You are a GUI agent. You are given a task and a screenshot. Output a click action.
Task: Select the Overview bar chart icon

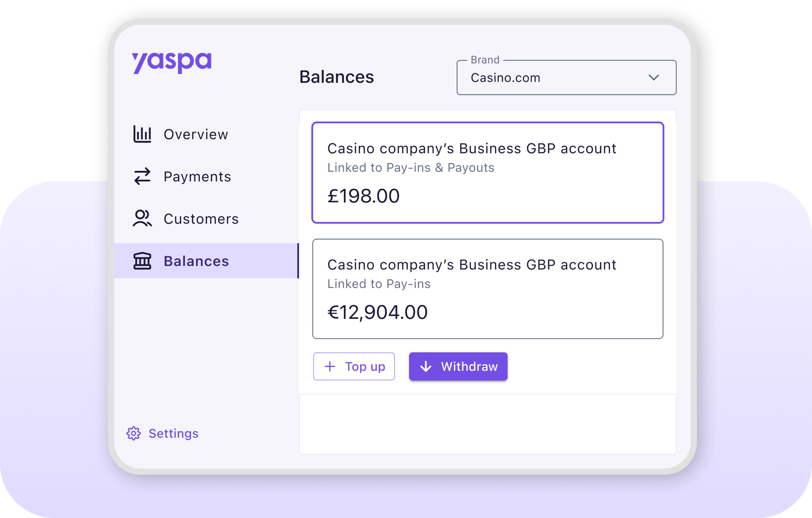click(142, 134)
